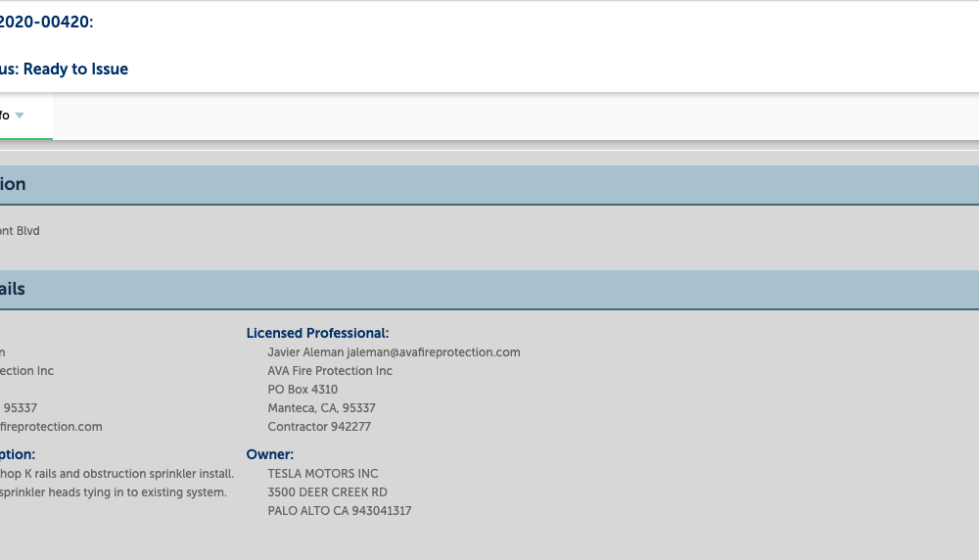Click the Blvd work location address text
Screen dimensions: 979x560
point(20,231)
